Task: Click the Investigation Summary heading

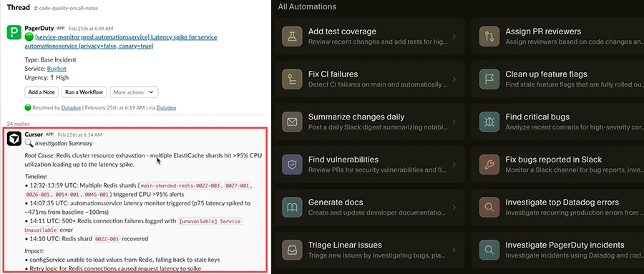Action: 64,143
